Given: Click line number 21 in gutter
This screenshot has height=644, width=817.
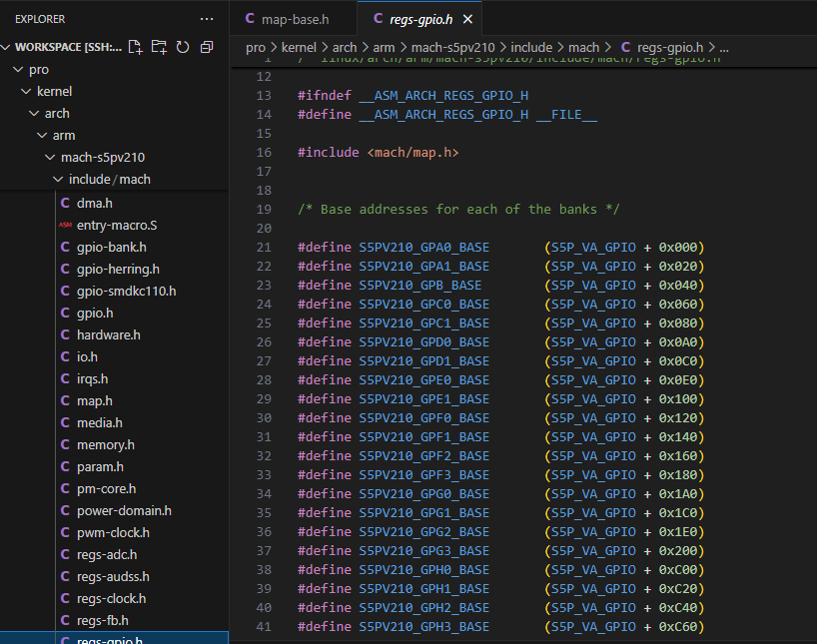Looking at the screenshot, I should [x=264, y=247].
